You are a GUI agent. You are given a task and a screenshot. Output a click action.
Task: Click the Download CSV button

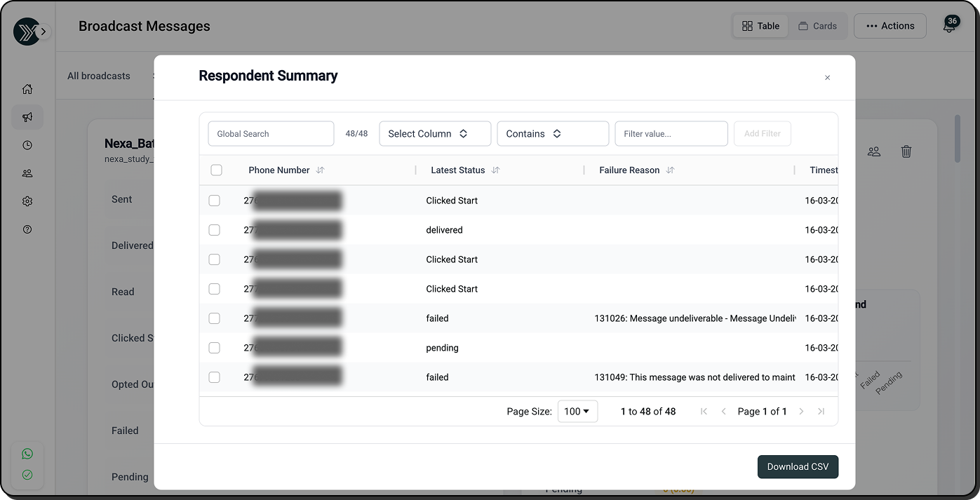pos(798,467)
